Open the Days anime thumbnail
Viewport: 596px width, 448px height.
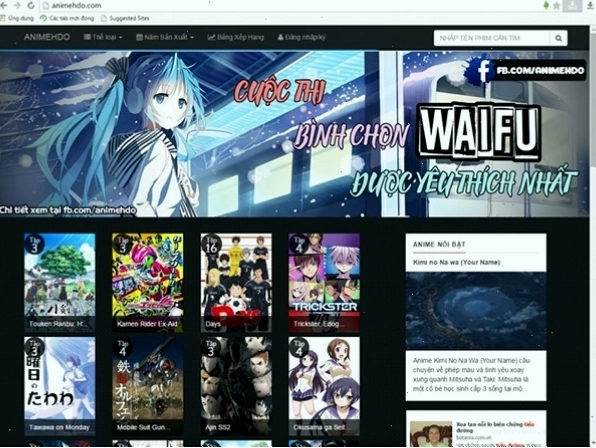[236, 283]
